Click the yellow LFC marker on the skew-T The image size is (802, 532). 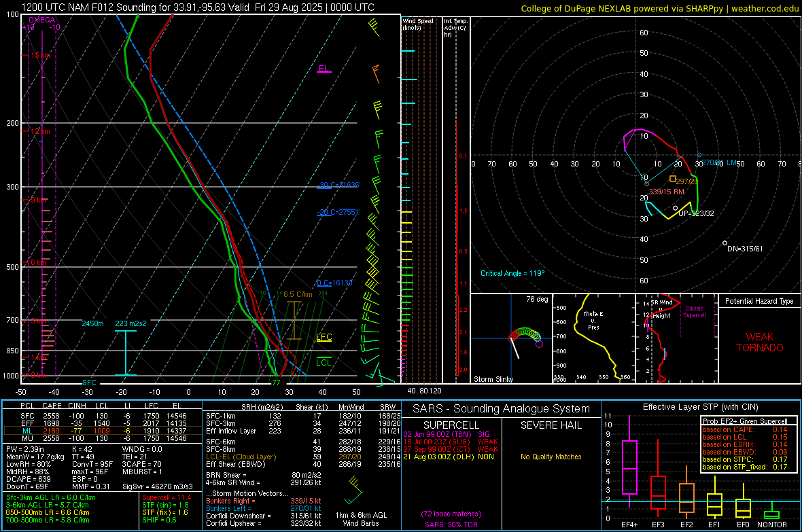324,336
